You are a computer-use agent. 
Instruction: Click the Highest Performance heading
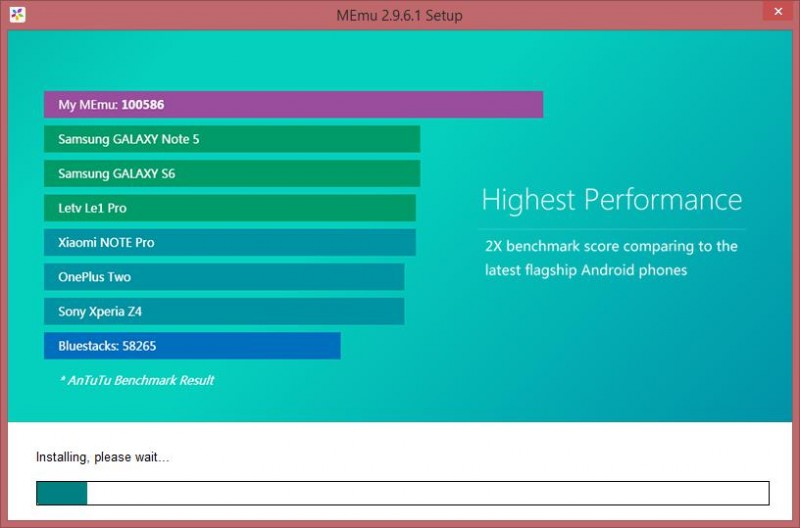(x=612, y=200)
